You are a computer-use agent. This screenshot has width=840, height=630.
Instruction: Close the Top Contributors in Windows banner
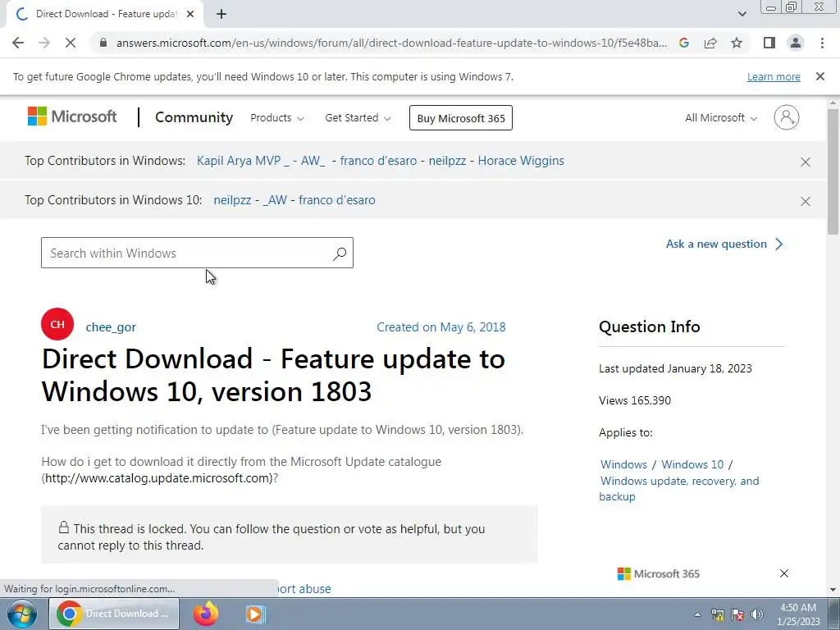[x=806, y=162]
